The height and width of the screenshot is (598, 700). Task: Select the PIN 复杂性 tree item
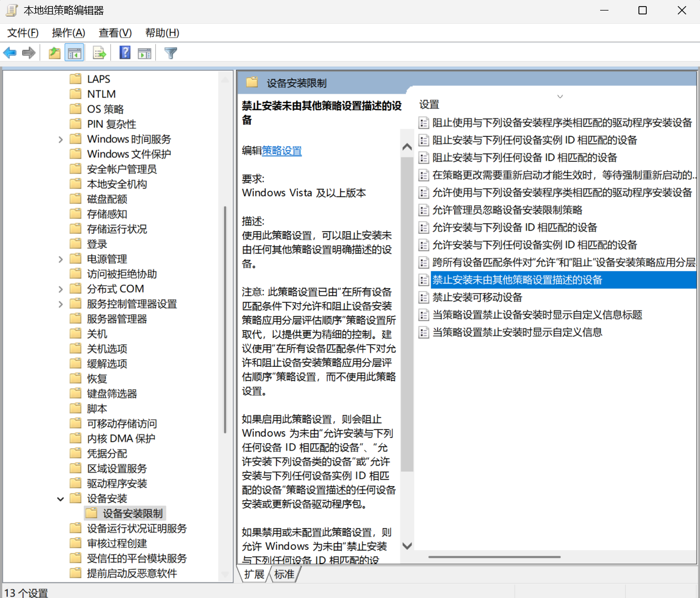tap(111, 124)
